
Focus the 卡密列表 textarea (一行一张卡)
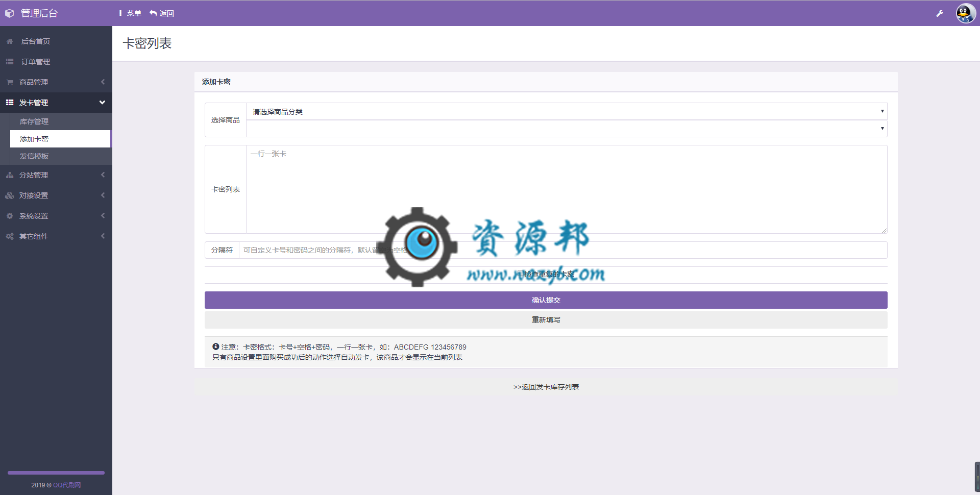pos(567,189)
